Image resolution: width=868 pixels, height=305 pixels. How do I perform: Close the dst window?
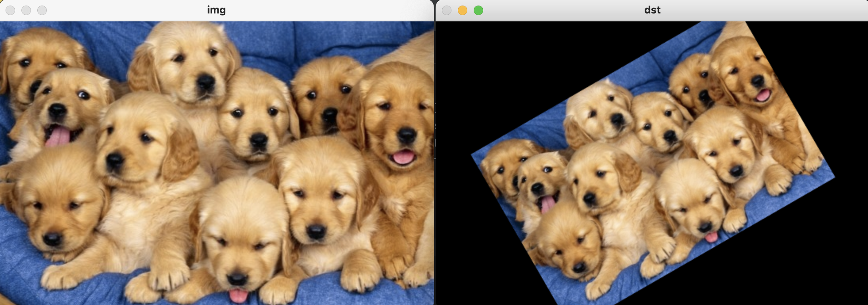pyautogui.click(x=447, y=10)
